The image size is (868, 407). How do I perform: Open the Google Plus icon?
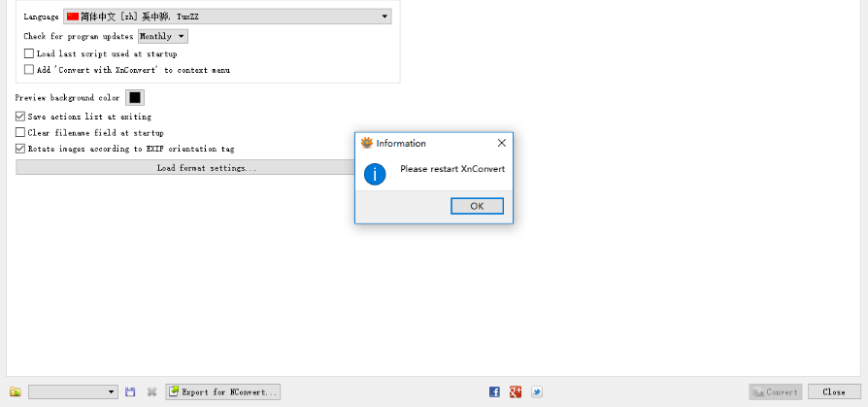pos(516,392)
